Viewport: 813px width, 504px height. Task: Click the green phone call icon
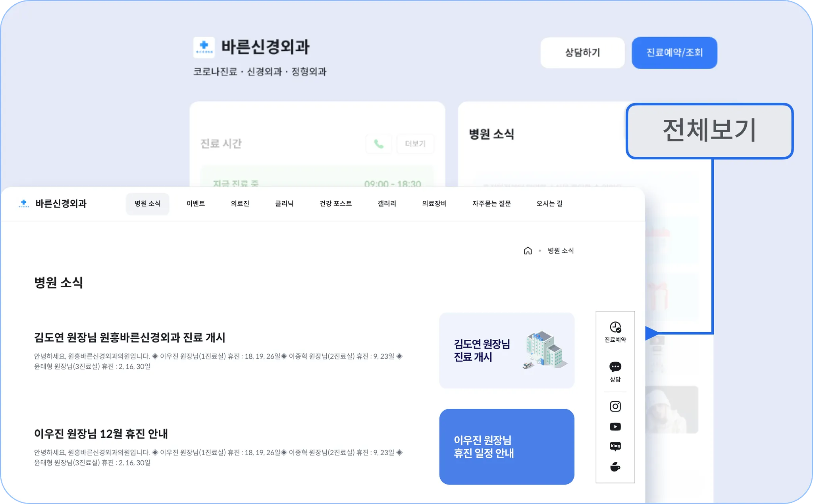(379, 144)
